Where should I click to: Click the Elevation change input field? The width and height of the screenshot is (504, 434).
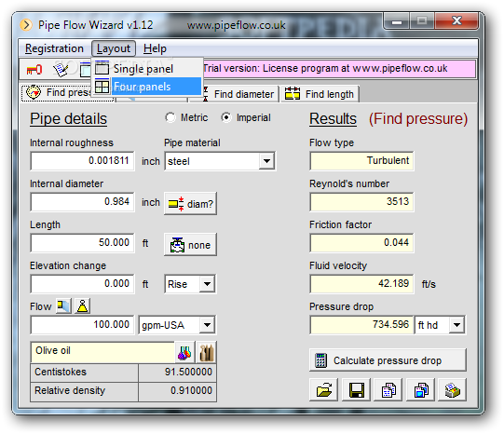pyautogui.click(x=82, y=284)
